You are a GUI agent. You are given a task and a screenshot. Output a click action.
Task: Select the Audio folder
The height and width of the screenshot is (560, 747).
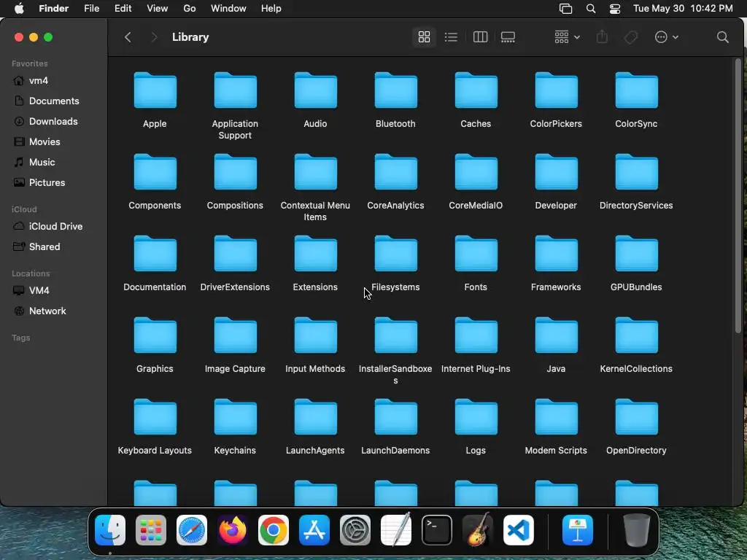tap(315, 90)
